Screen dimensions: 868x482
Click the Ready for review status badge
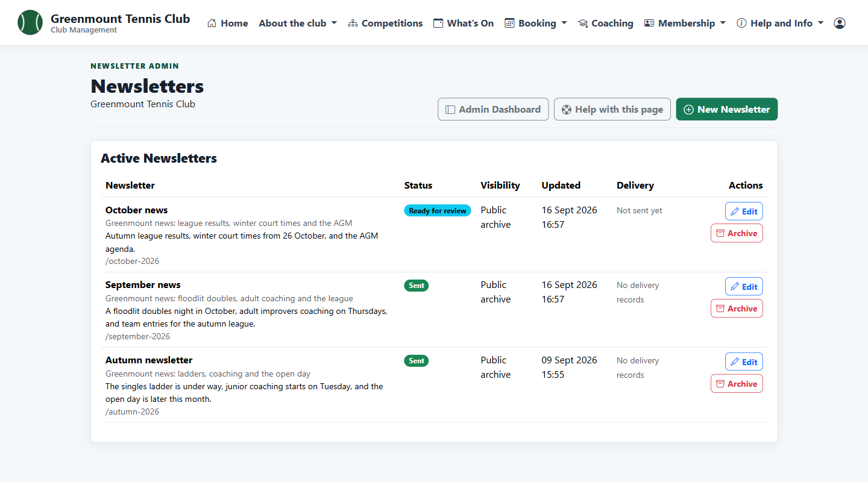438,210
